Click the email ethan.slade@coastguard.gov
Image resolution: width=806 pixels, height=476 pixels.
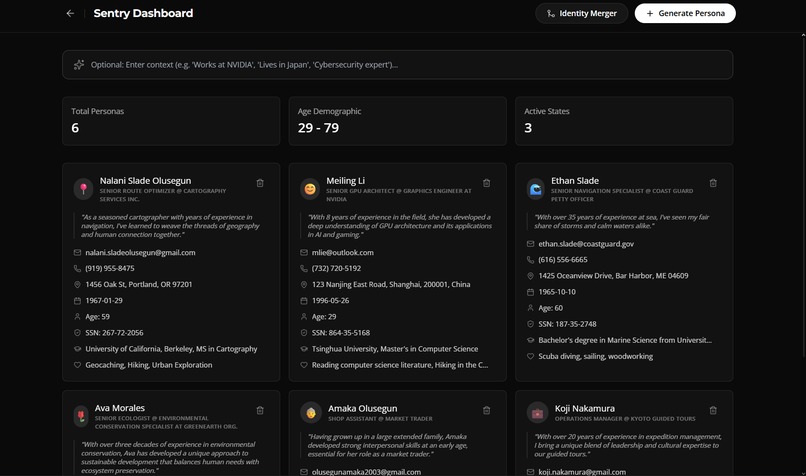tap(586, 244)
